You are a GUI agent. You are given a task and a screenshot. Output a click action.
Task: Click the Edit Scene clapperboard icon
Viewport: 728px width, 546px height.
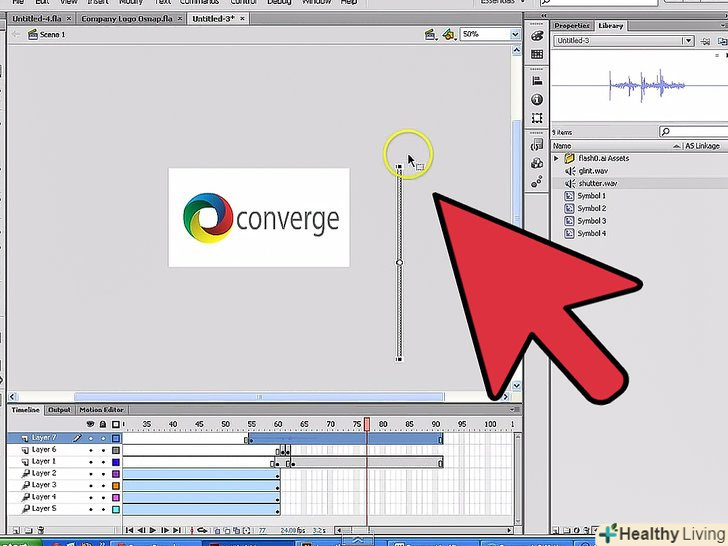tap(430, 34)
